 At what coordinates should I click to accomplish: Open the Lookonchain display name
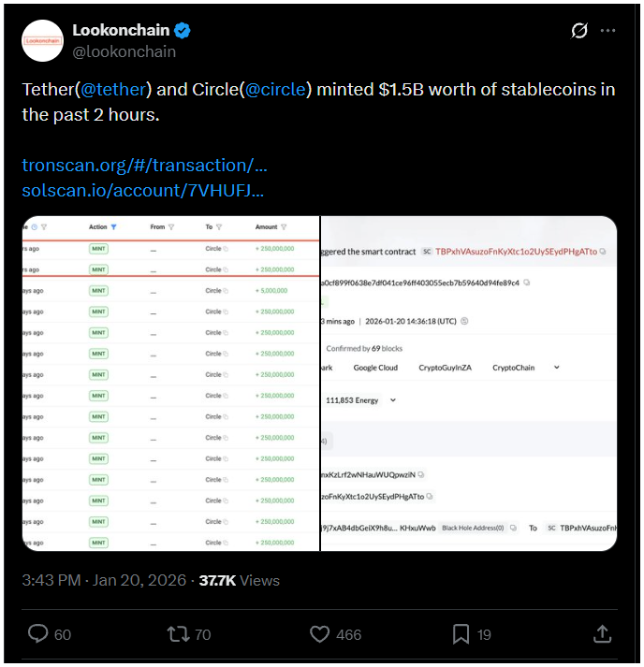coord(122,31)
